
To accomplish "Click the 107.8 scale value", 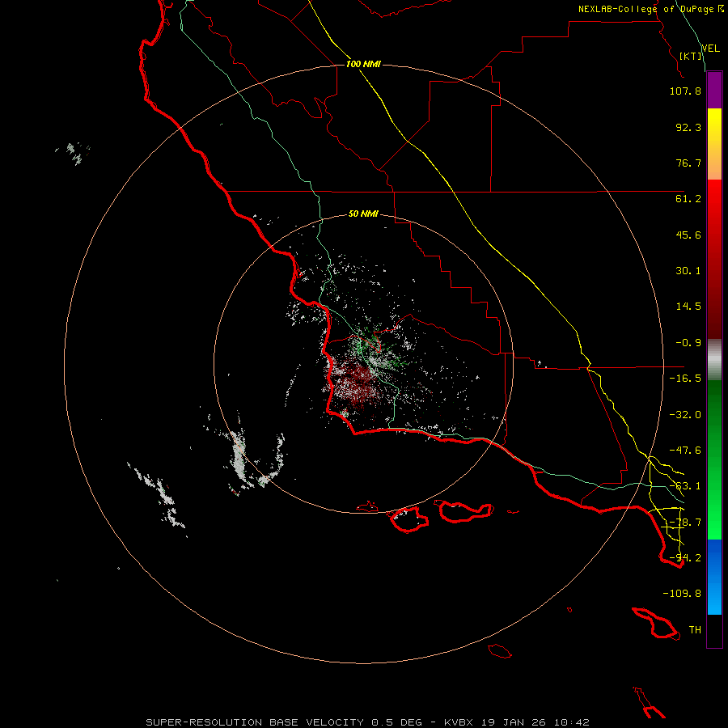I will tap(685, 91).
